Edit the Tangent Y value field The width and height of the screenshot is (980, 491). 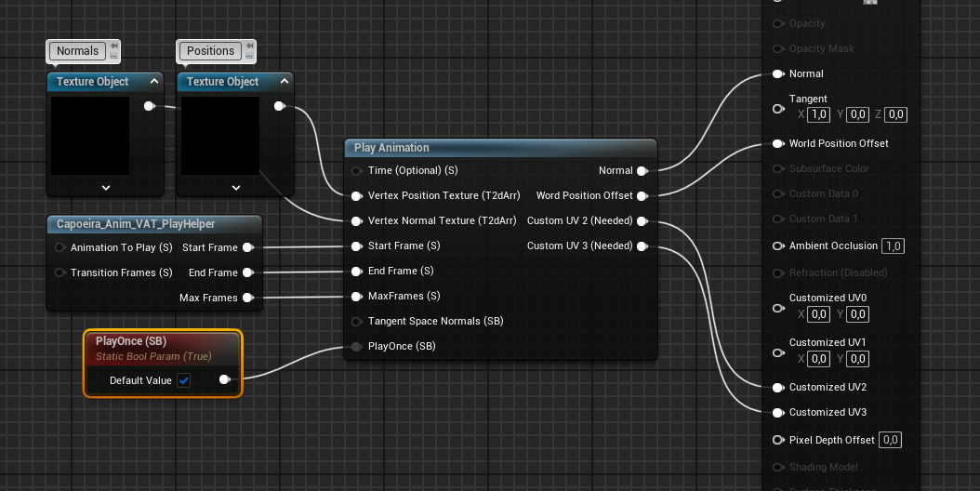tap(857, 114)
